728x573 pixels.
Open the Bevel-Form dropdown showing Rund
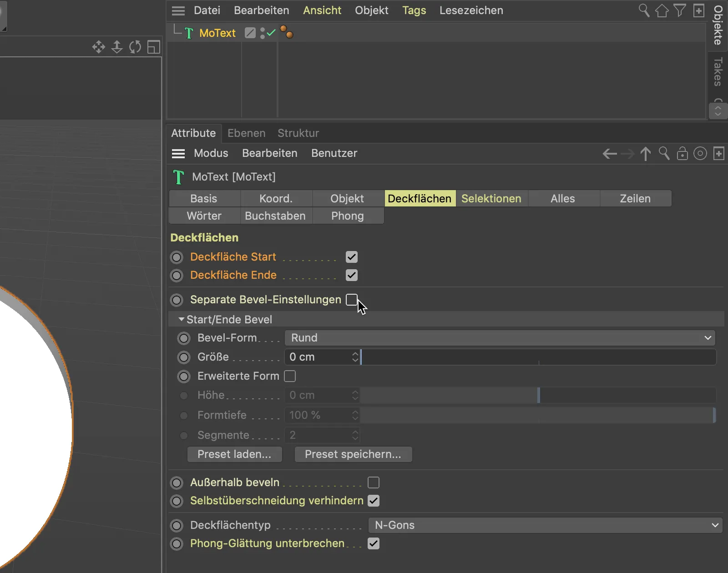click(500, 338)
